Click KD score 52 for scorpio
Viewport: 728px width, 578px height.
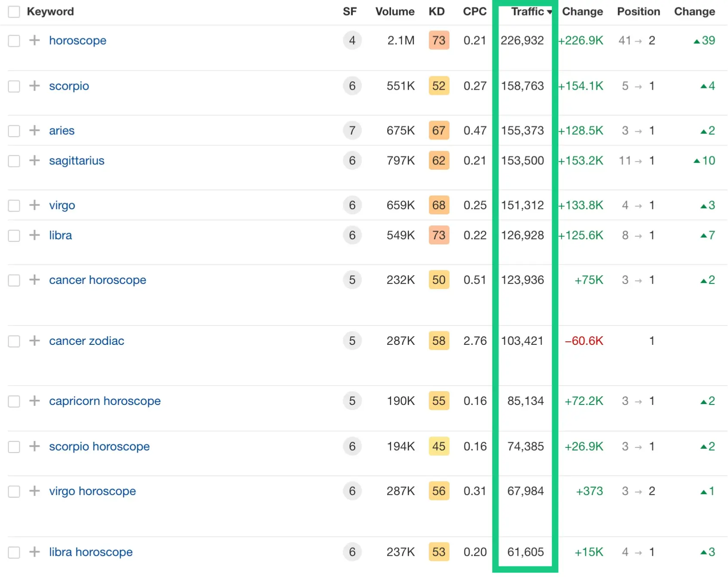click(439, 86)
